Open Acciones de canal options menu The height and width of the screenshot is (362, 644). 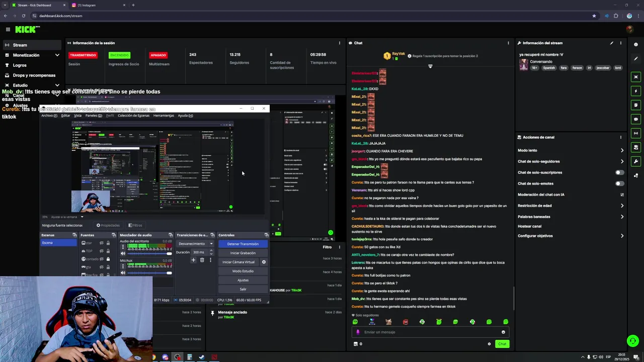click(621, 137)
